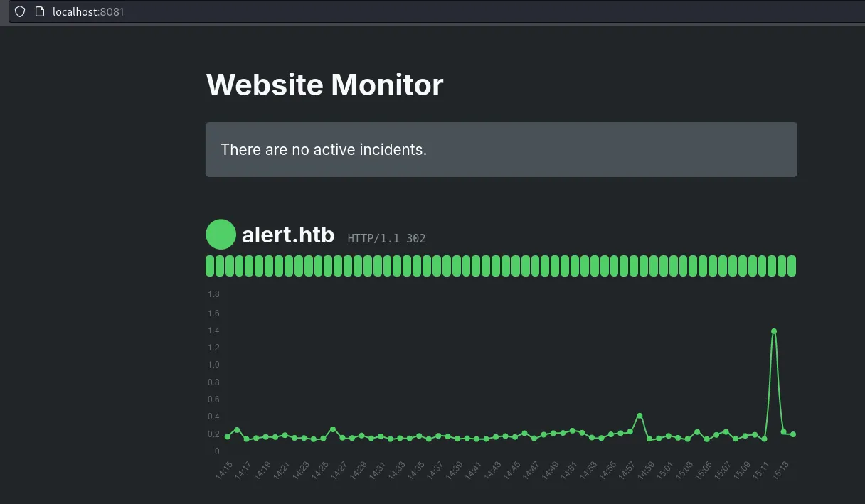This screenshot has width=865, height=504.
Task: Click the leftmost green uptime bar
Action: pyautogui.click(x=210, y=266)
